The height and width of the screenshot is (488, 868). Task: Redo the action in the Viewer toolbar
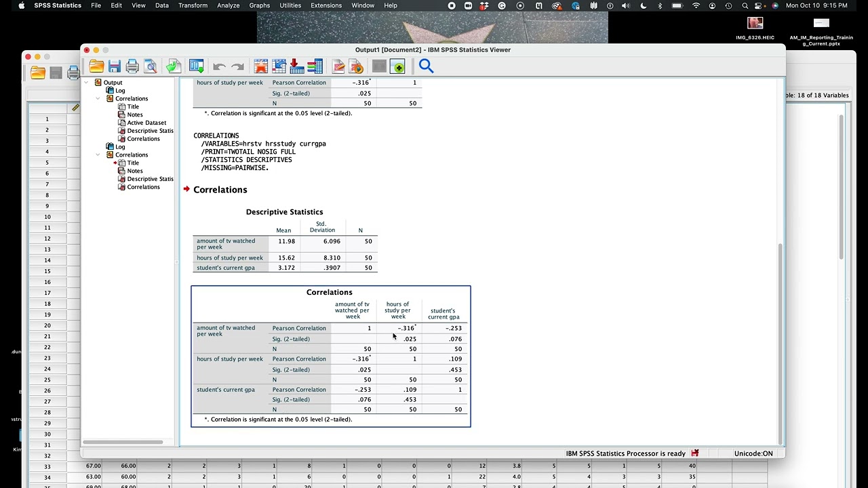pyautogui.click(x=237, y=66)
